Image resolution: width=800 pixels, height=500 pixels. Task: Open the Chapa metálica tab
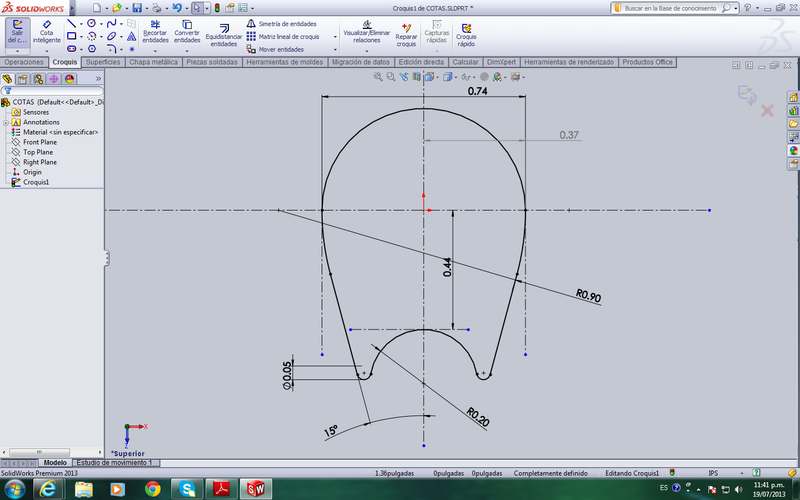pyautogui.click(x=153, y=62)
